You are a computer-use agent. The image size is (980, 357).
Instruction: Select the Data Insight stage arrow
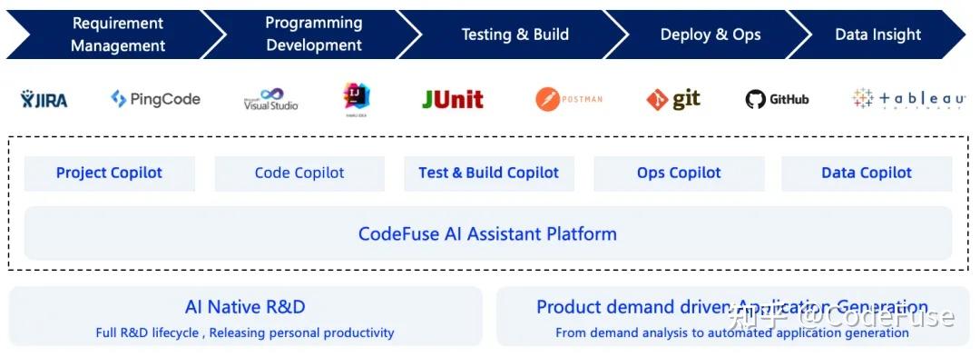(x=877, y=35)
